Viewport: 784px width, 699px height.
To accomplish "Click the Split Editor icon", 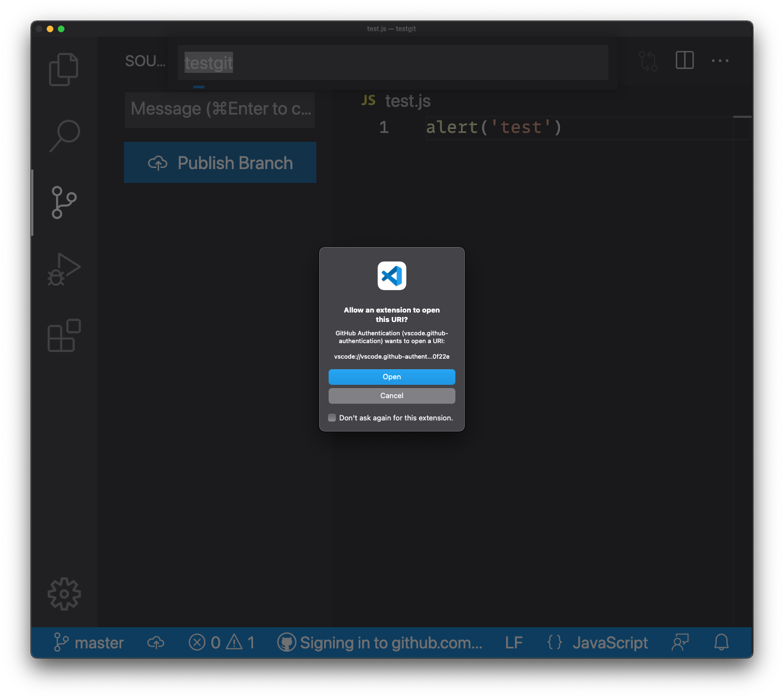I will pyautogui.click(x=684, y=60).
